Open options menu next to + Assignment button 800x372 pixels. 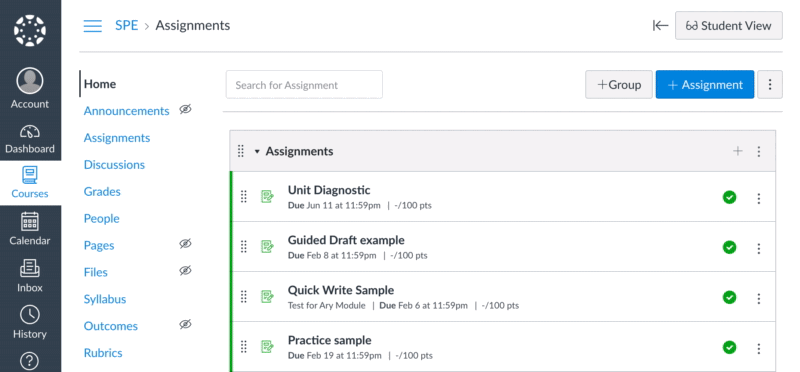770,85
